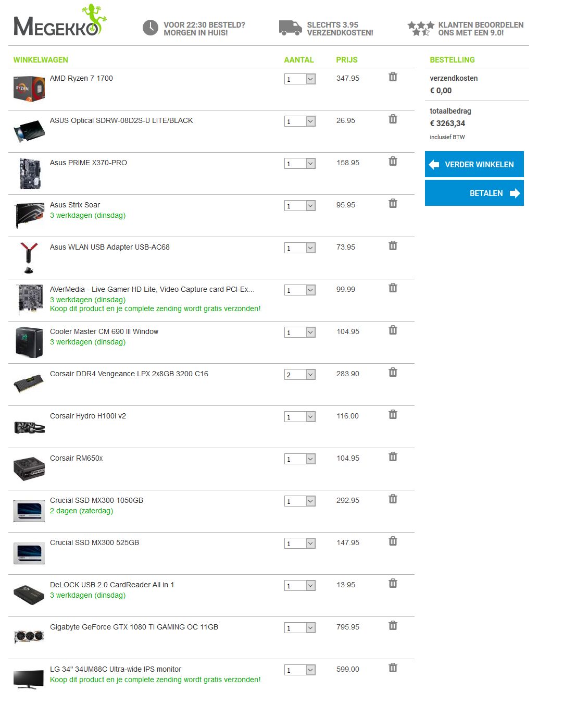588x716 pixels.
Task: Delete AMD Ryzen 7 1700 with trash icon
Action: (393, 77)
